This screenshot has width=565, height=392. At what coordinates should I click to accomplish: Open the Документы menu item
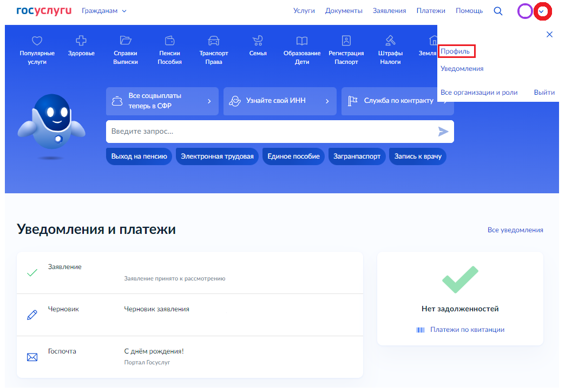(x=344, y=11)
